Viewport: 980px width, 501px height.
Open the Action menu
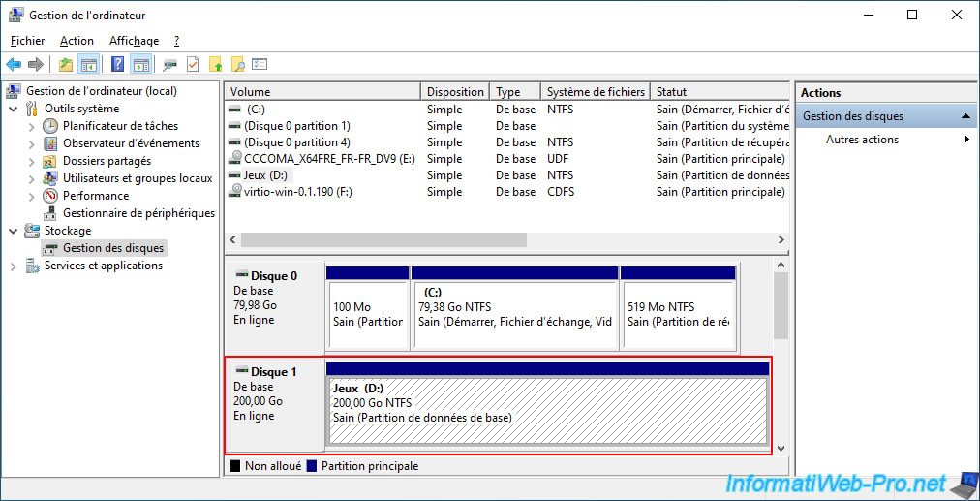(77, 41)
